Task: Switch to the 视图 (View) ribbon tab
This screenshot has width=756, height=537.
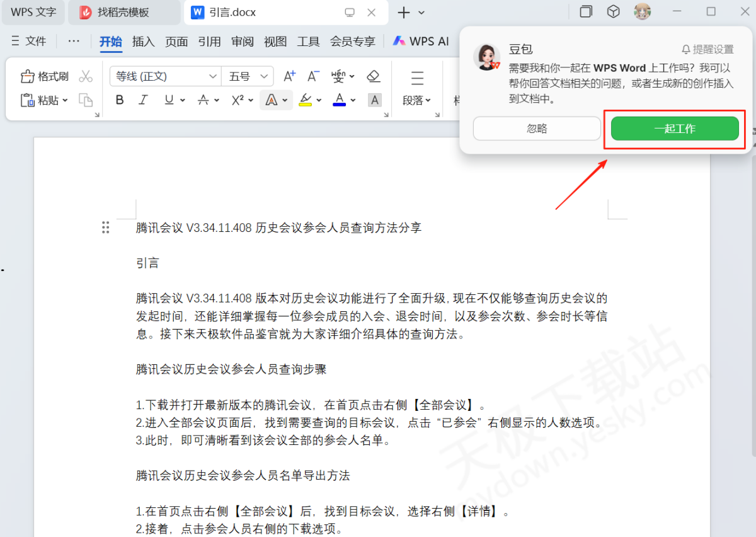Action: coord(275,42)
